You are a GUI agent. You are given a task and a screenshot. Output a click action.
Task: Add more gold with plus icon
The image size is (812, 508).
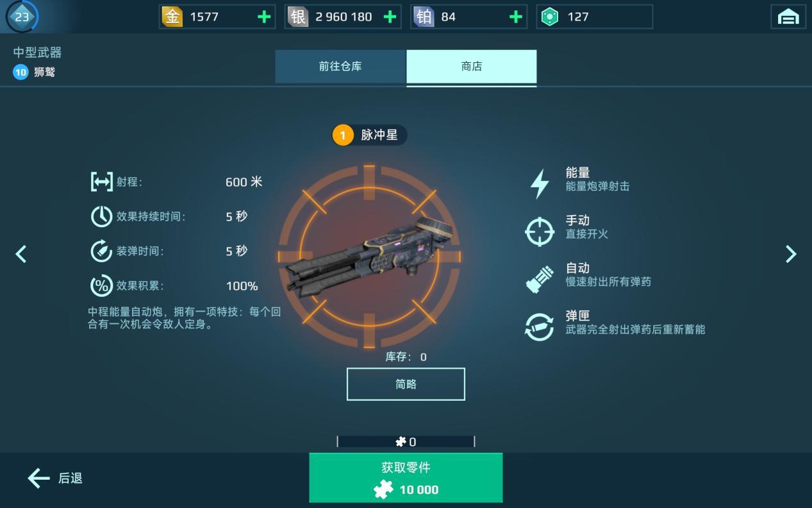pyautogui.click(x=264, y=17)
